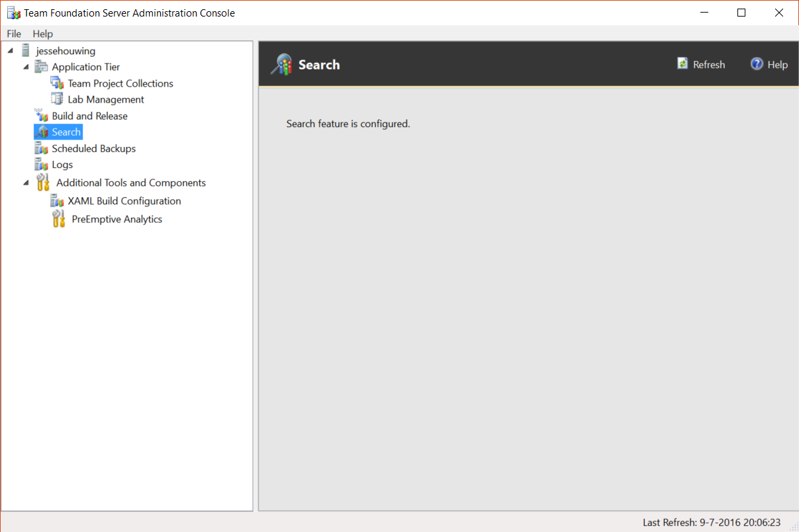This screenshot has width=799, height=532.
Task: Click the Lab Management icon
Action: (58, 99)
